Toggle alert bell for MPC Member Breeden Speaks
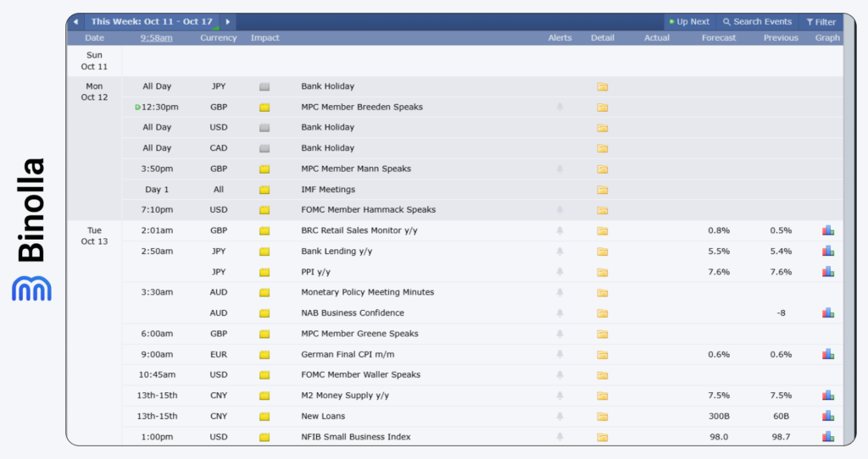Screen dimensions: 868x459 click(x=559, y=107)
